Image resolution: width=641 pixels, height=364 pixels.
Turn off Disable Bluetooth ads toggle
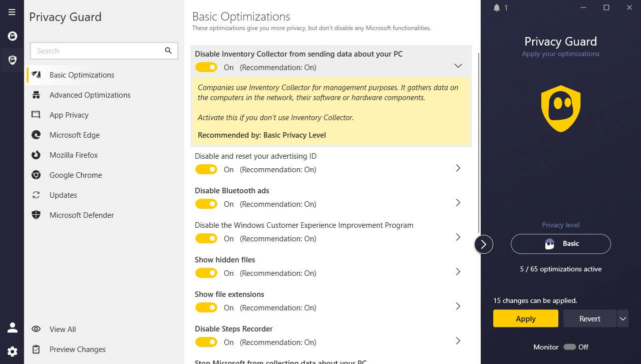pos(206,204)
